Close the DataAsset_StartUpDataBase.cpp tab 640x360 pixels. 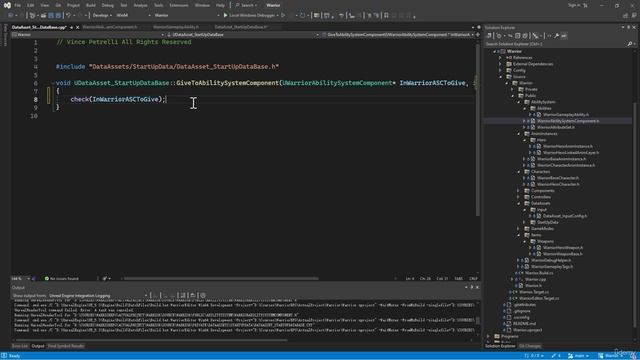(78, 27)
